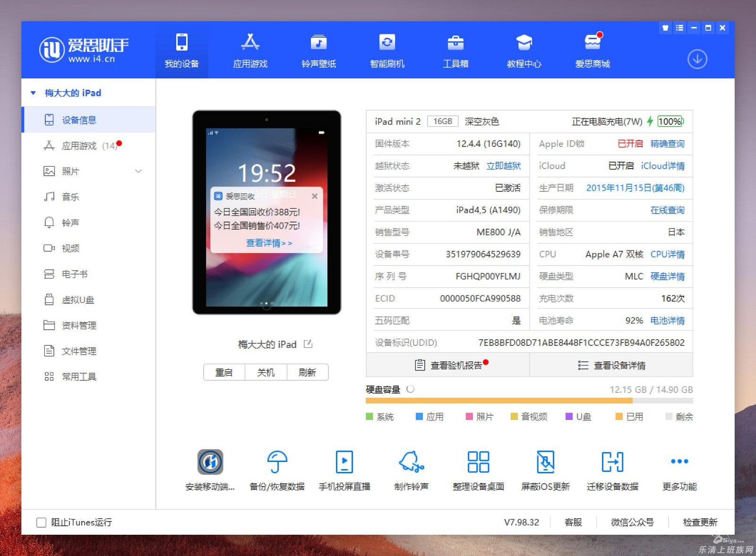
Task: Open 工具箱 toolbox tab
Action: (455, 51)
